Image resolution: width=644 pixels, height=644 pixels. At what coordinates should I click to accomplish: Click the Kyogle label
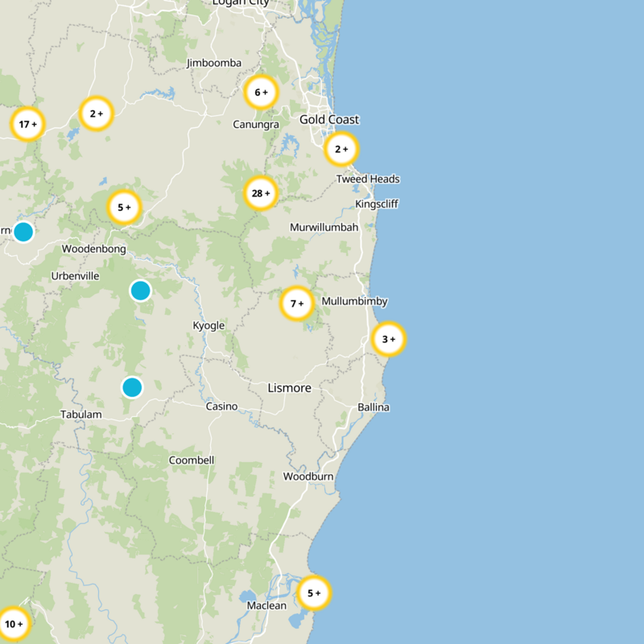click(x=208, y=325)
